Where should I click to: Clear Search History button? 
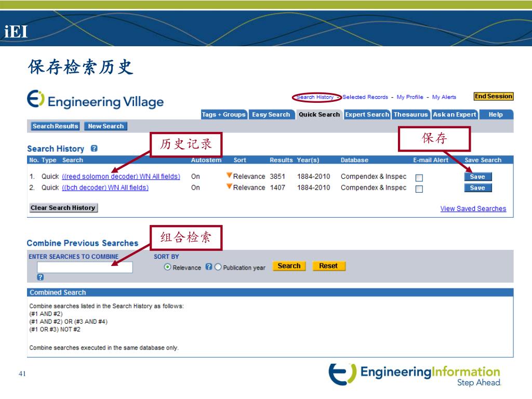pos(63,208)
